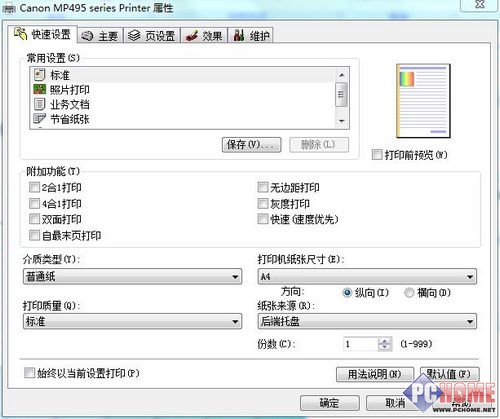The image size is (500, 419).
Task: Click 默认值 defaults button
Action: tap(449, 374)
